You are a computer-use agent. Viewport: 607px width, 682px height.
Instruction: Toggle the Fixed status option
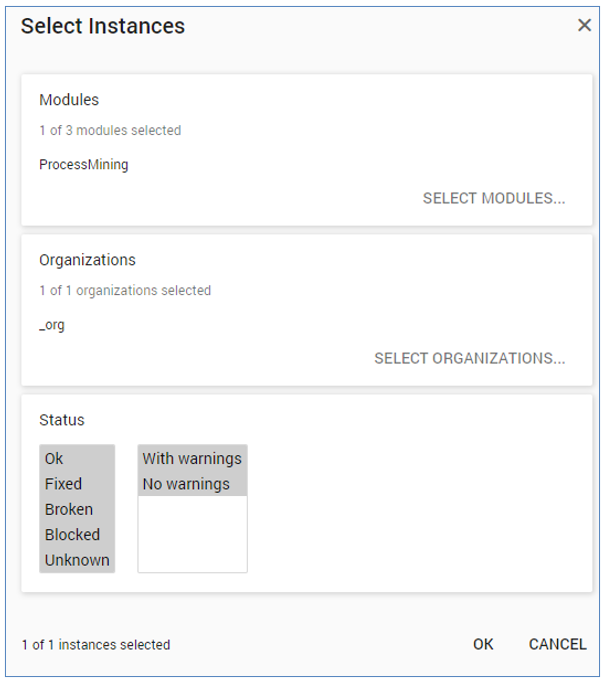pos(63,484)
